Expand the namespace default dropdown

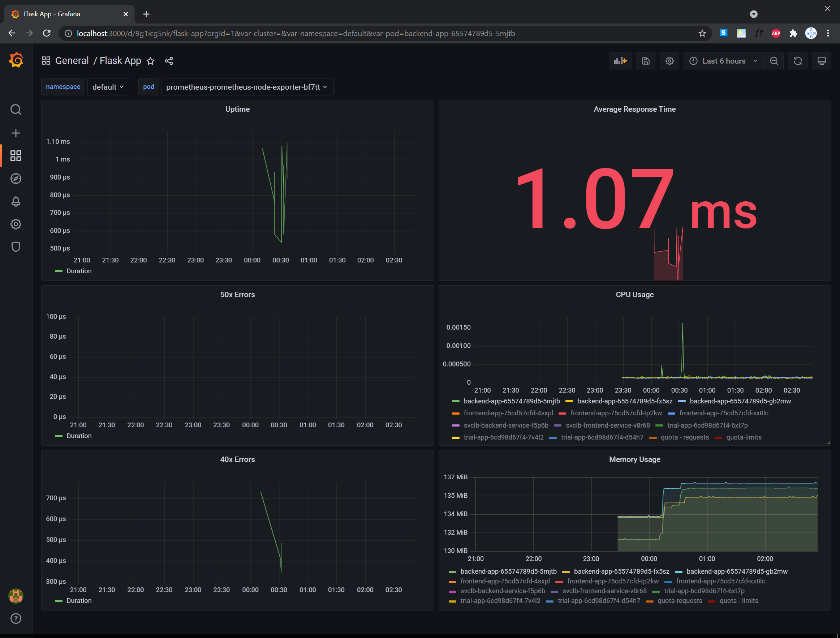108,87
